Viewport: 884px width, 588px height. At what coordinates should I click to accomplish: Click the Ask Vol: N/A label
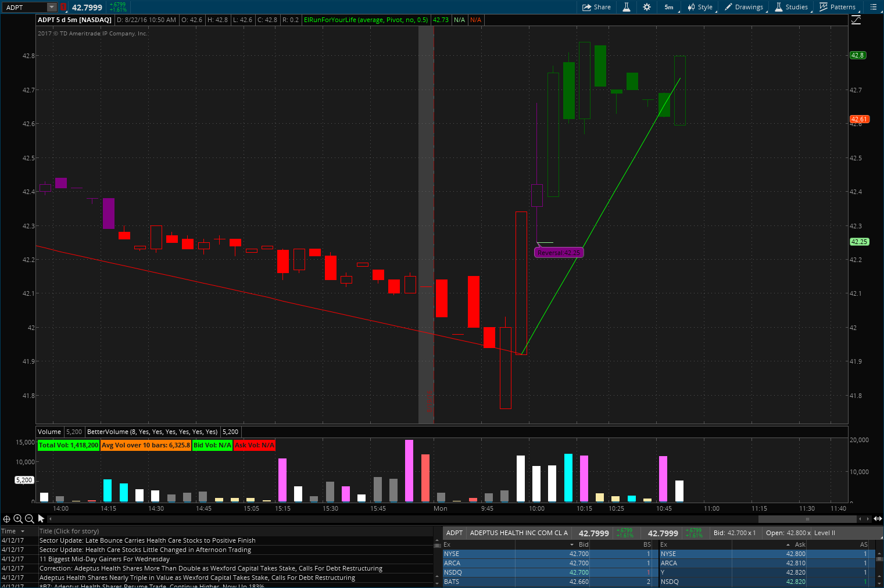click(255, 445)
